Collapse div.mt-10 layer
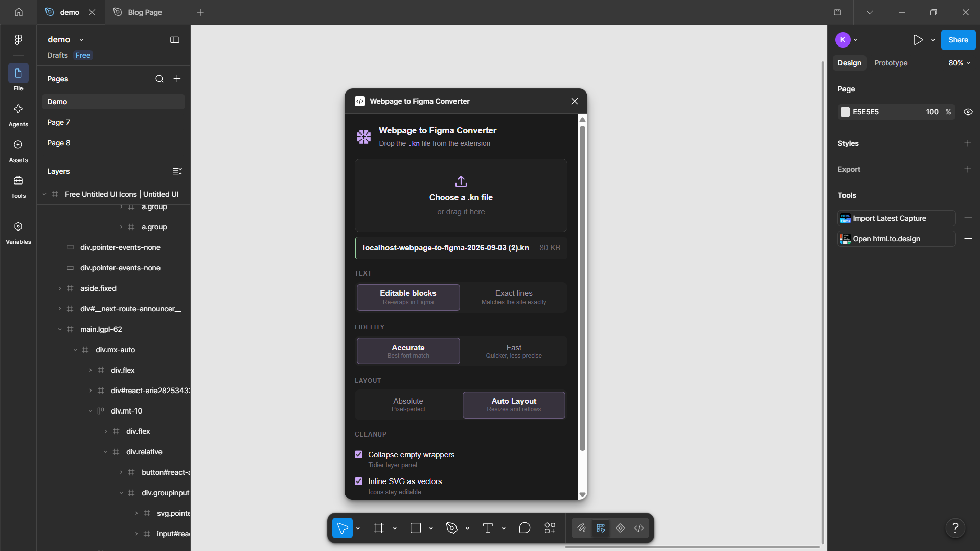This screenshot has height=551, width=980. pyautogui.click(x=90, y=411)
